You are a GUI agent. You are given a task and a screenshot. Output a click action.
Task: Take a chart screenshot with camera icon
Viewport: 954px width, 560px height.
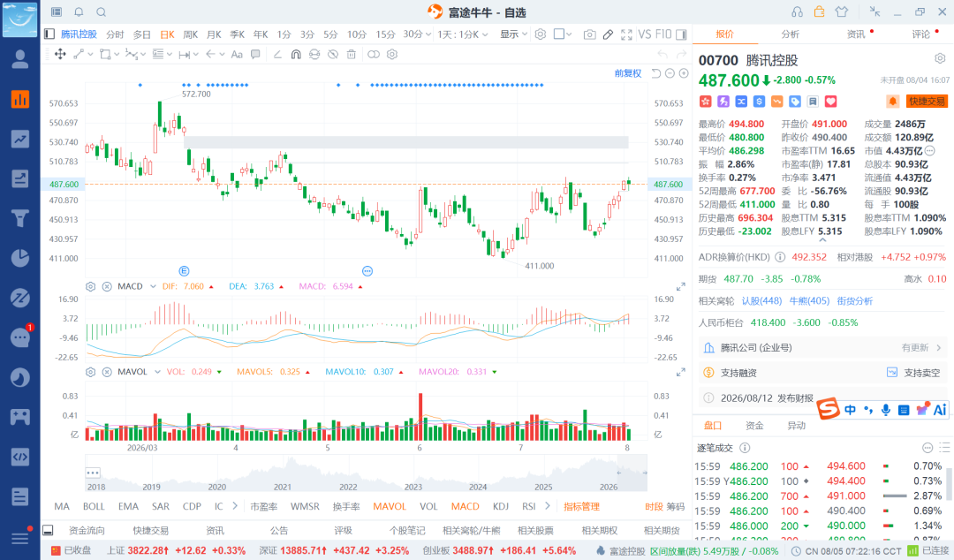[589, 34]
